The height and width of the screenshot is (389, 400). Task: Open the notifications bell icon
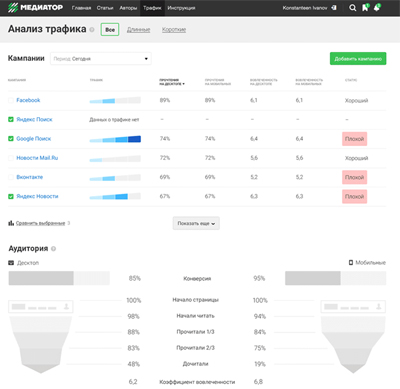377,7
